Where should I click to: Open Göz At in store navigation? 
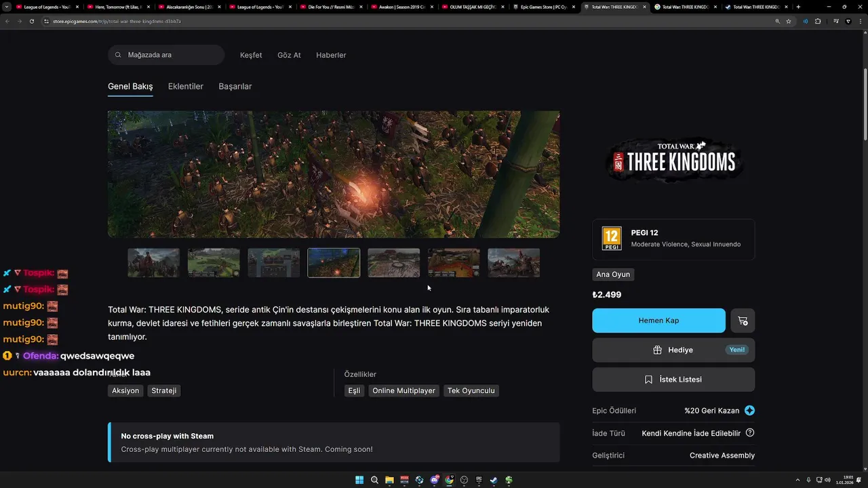(289, 55)
